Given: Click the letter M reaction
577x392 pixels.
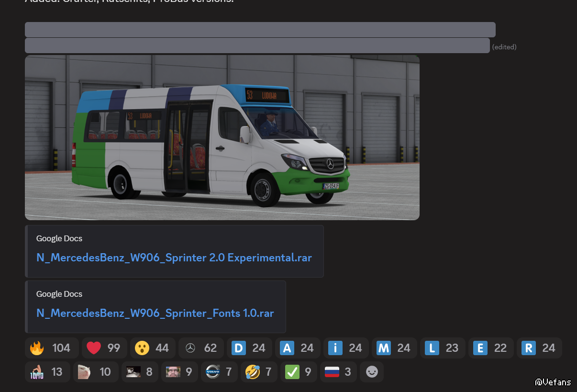Looking at the screenshot, I should (394, 348).
